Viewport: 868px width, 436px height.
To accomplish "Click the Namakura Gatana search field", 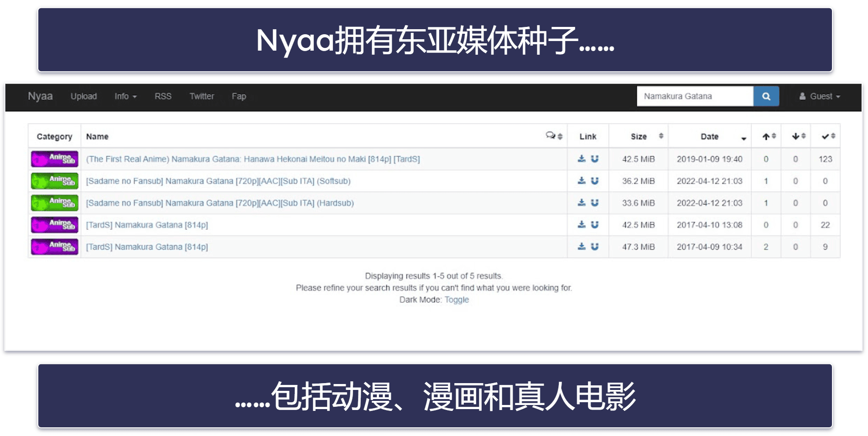I will coord(695,96).
